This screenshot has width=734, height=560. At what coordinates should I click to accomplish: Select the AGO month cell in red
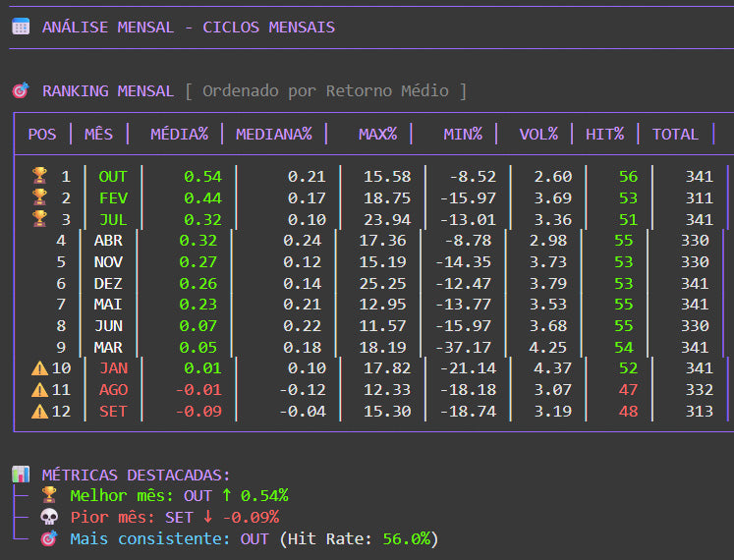tap(113, 390)
